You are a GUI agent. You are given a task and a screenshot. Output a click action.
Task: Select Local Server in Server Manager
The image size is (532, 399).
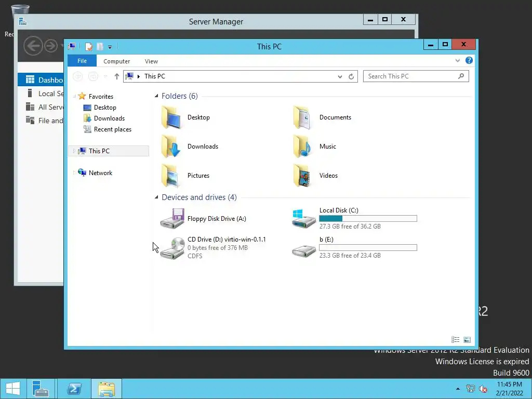pyautogui.click(x=41, y=94)
